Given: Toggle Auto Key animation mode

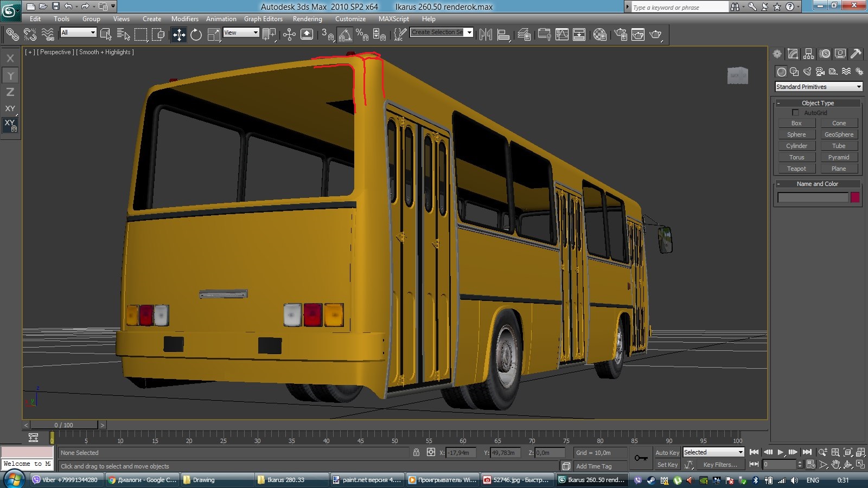Looking at the screenshot, I should tap(667, 453).
